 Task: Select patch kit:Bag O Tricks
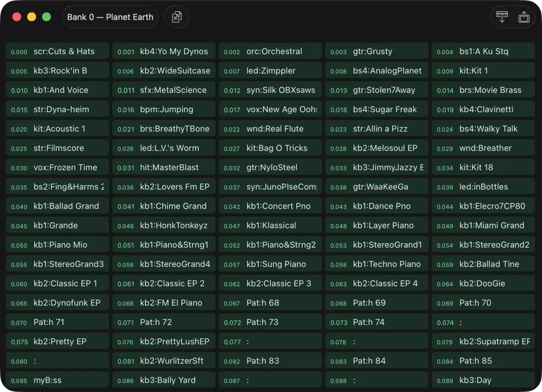coord(271,148)
